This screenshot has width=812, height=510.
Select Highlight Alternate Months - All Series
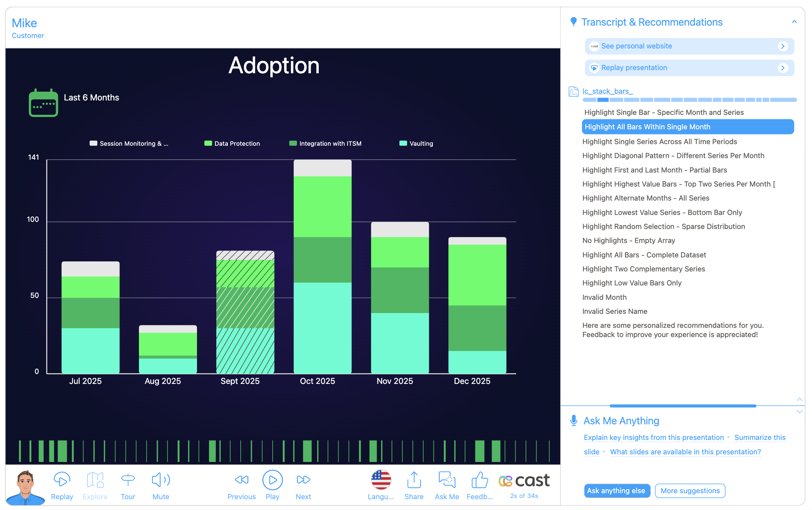pos(645,198)
